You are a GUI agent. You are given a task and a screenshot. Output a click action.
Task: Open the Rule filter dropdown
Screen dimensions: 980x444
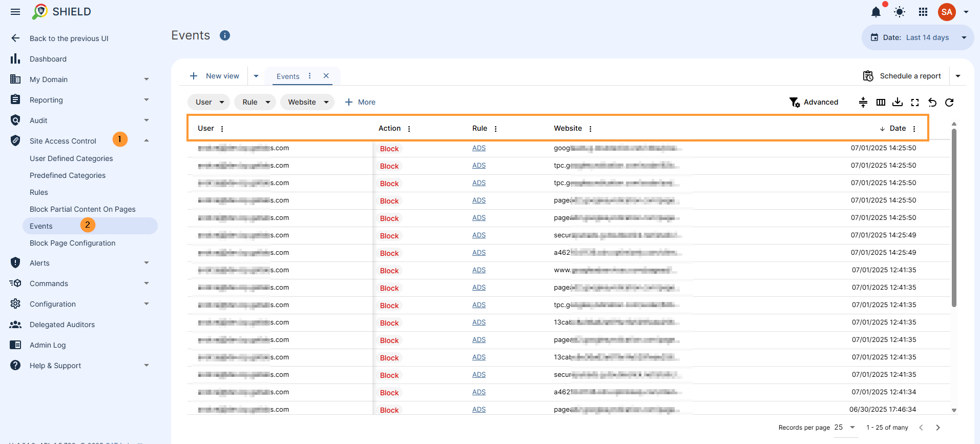[x=255, y=102]
